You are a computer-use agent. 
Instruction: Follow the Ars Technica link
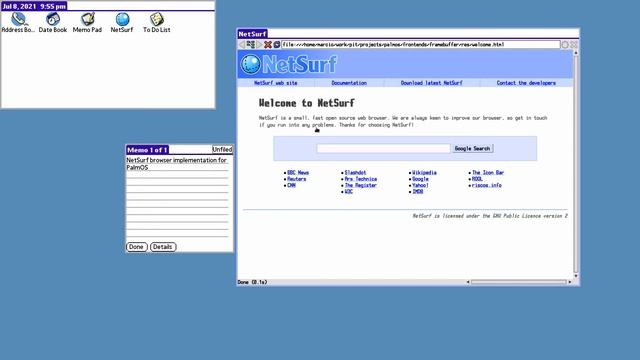click(361, 179)
